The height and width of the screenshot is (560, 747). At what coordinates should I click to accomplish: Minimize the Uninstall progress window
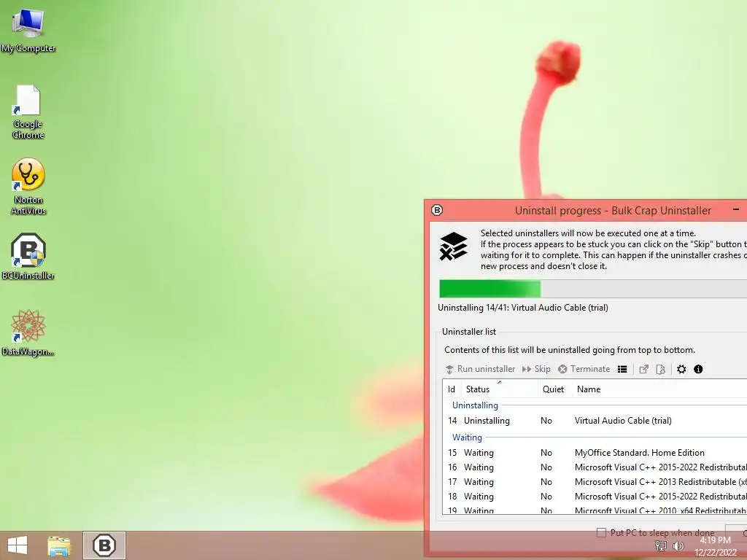[x=736, y=209]
